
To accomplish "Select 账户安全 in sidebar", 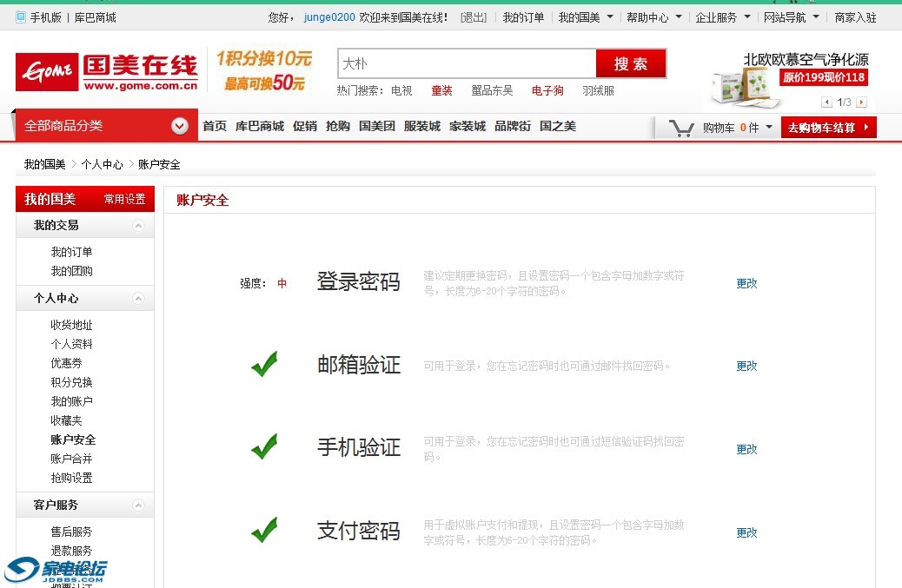I will 73,439.
